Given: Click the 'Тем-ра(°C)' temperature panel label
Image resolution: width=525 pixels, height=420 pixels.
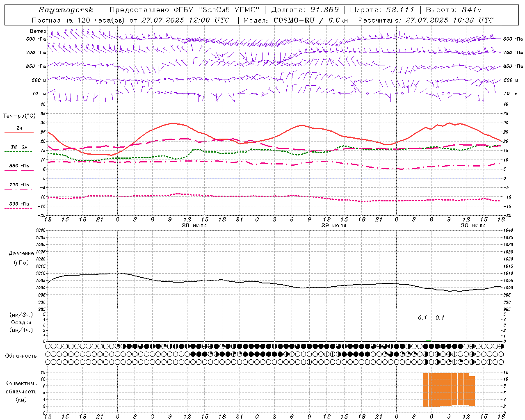Looking at the screenshot, I should 19,116.
